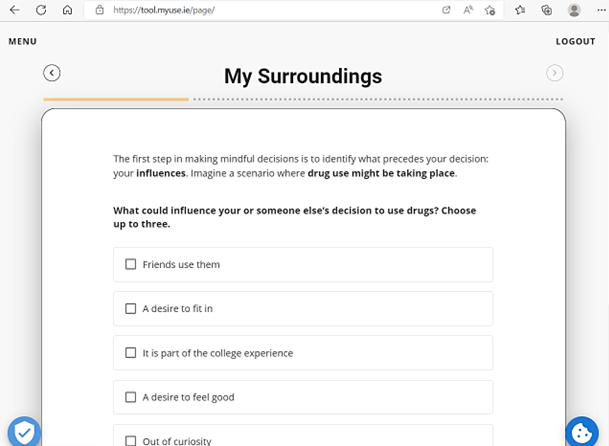Add this page to favorites
Screen dimensions: 609x446
[x=490, y=10]
